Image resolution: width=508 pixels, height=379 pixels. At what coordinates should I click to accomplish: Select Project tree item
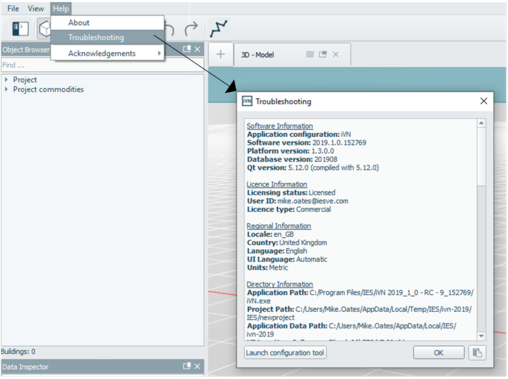coord(25,80)
